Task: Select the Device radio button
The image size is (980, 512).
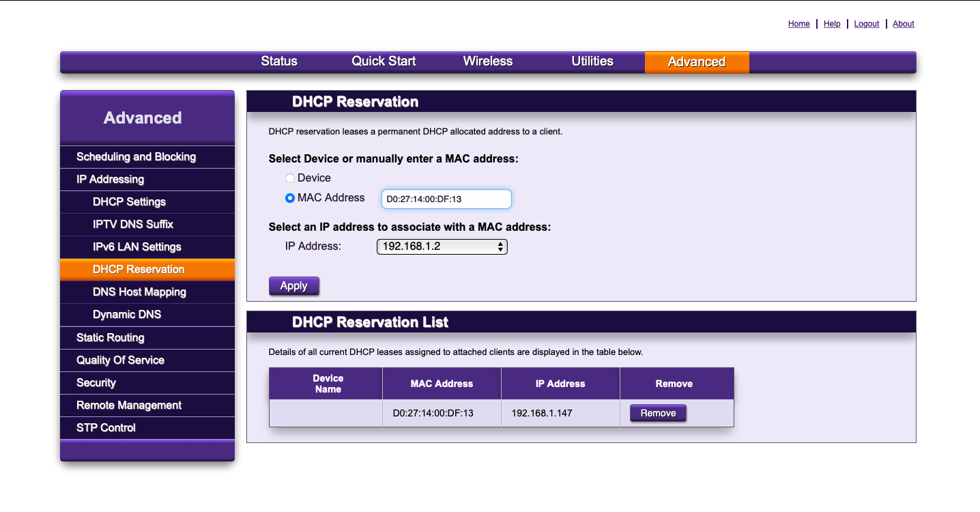Action: (x=290, y=178)
